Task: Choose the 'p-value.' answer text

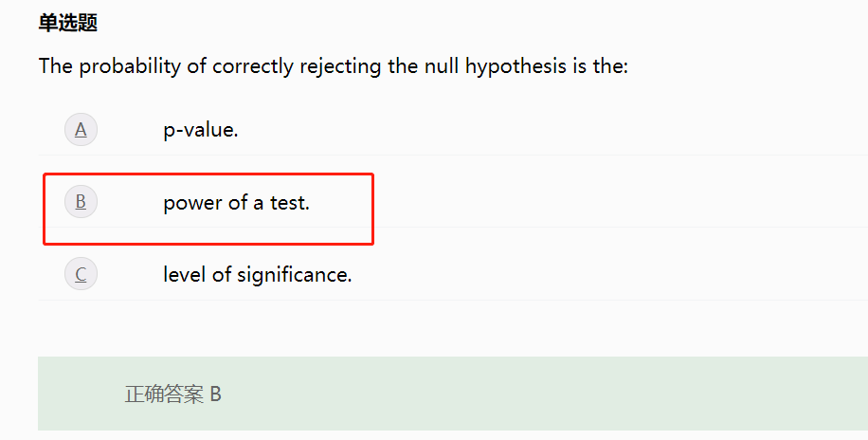Action: coord(200,129)
